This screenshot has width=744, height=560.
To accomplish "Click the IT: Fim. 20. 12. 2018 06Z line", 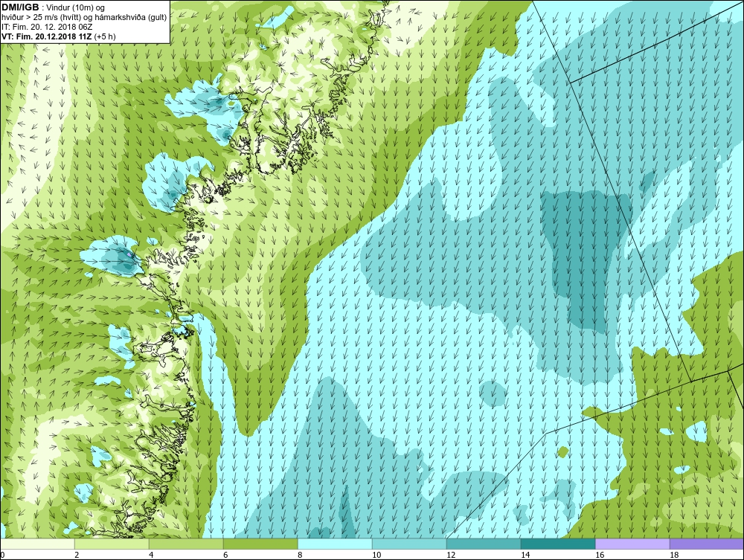I will (x=48, y=27).
